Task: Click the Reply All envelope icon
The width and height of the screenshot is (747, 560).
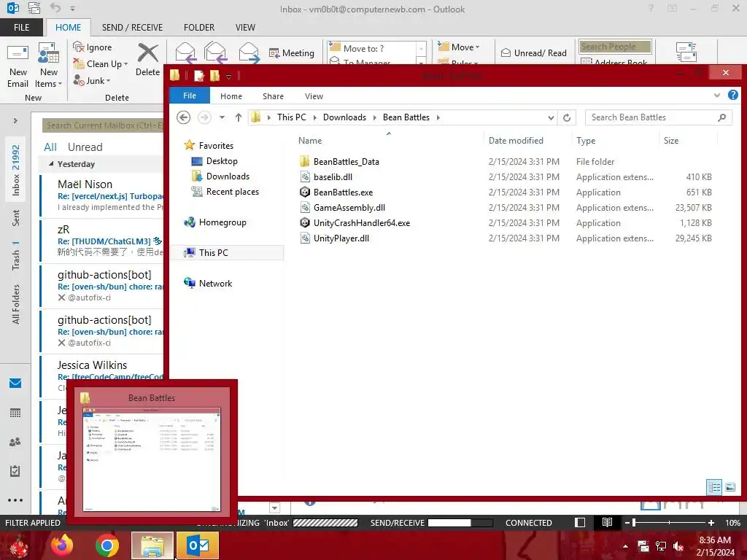Action: 215,52
